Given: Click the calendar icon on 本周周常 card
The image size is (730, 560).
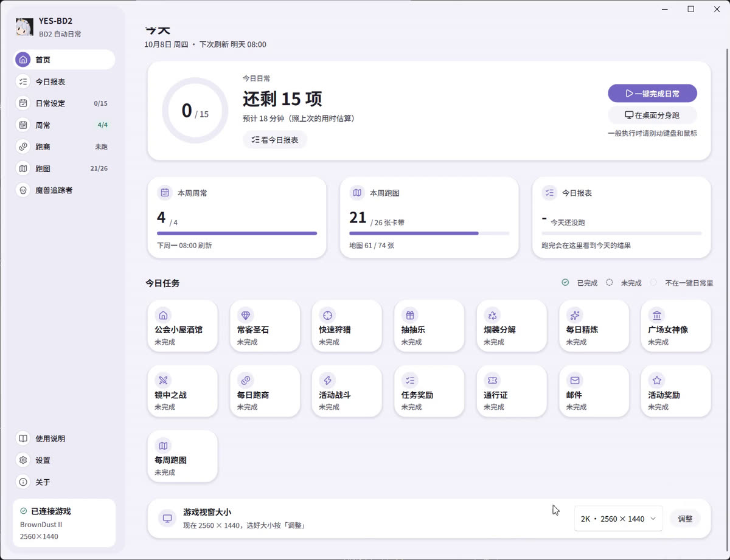Looking at the screenshot, I should pos(165,193).
